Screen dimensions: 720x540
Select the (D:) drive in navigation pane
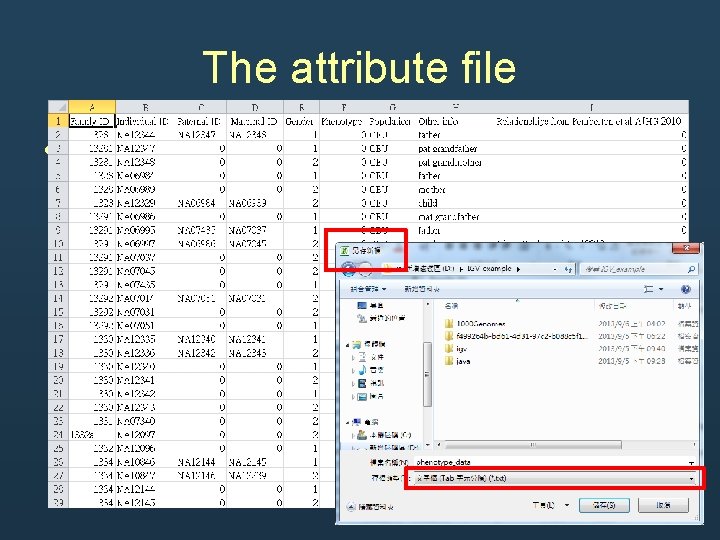389,447
